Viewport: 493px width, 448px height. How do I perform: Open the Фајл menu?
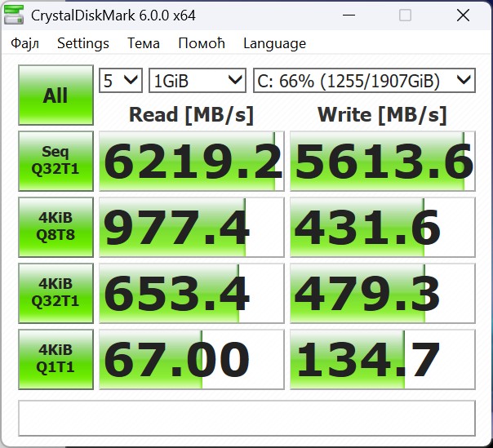pos(24,43)
